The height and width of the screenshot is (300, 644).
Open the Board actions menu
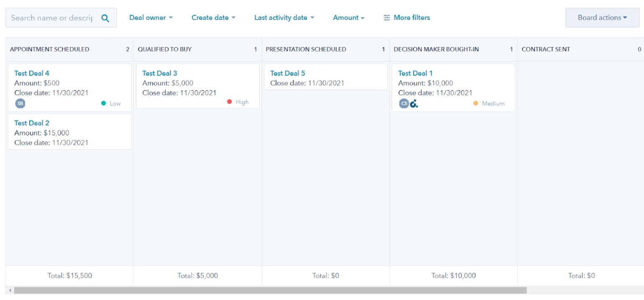(602, 17)
